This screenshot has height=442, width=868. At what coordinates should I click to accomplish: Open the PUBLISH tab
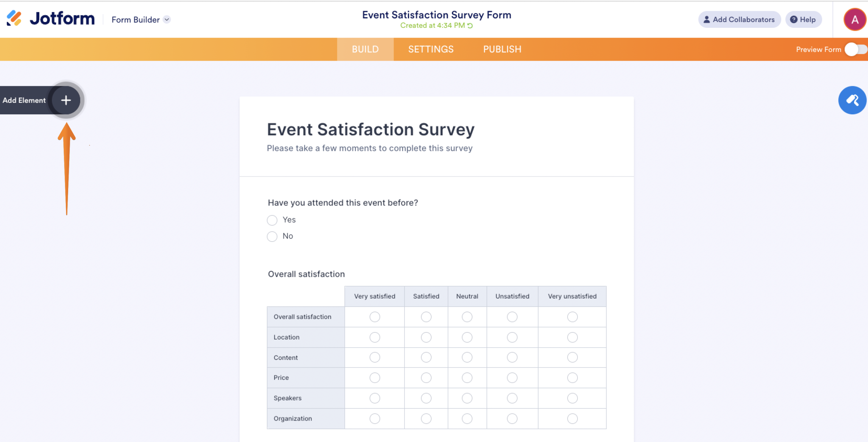coord(502,49)
